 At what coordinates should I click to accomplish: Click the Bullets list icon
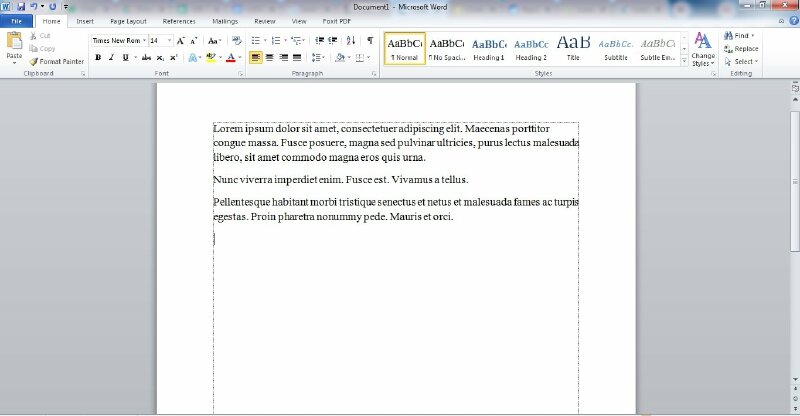tap(256, 40)
